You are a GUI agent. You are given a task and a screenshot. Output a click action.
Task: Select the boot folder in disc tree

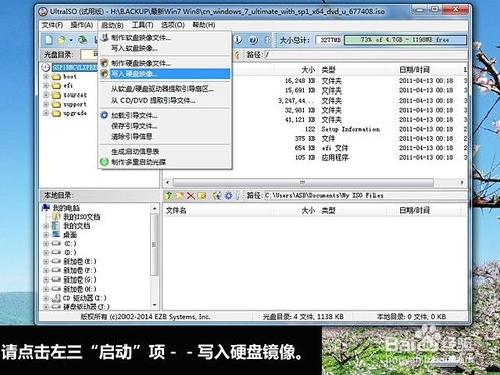(x=70, y=76)
